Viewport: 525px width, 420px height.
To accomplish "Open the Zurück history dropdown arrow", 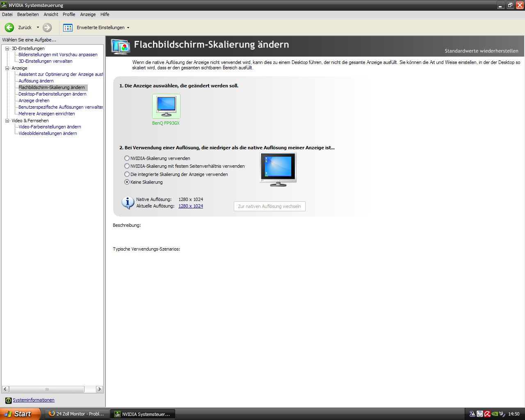I will click(x=38, y=27).
